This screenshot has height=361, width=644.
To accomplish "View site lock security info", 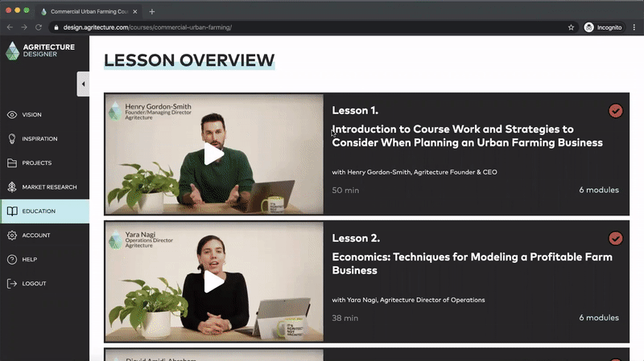I will pos(56,27).
